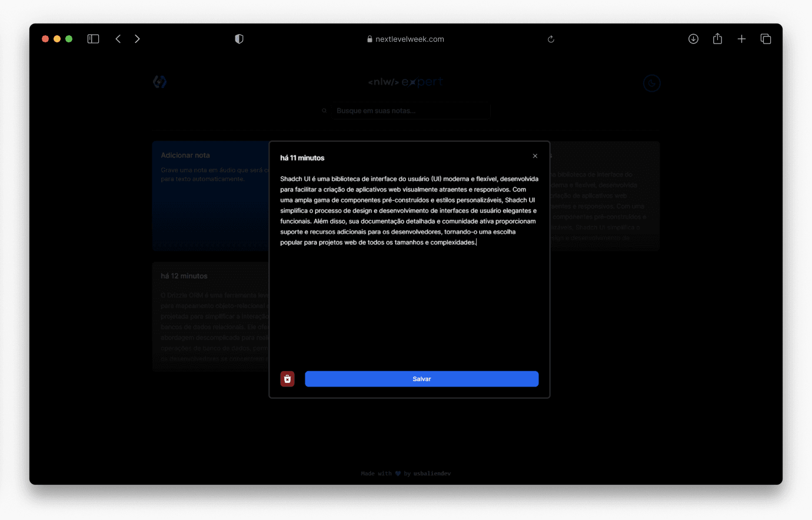
Task: Open the Share menu
Action: point(717,39)
